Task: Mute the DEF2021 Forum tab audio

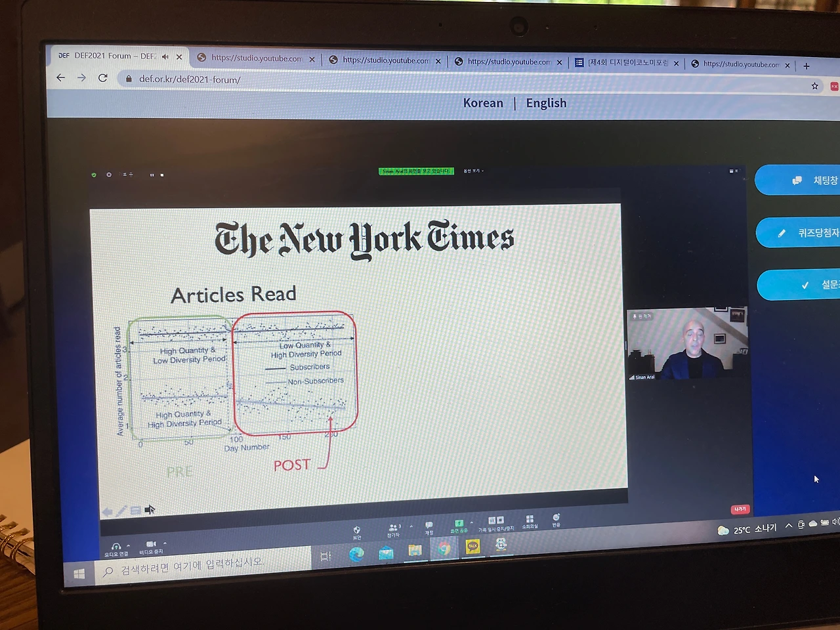Action: 165,56
